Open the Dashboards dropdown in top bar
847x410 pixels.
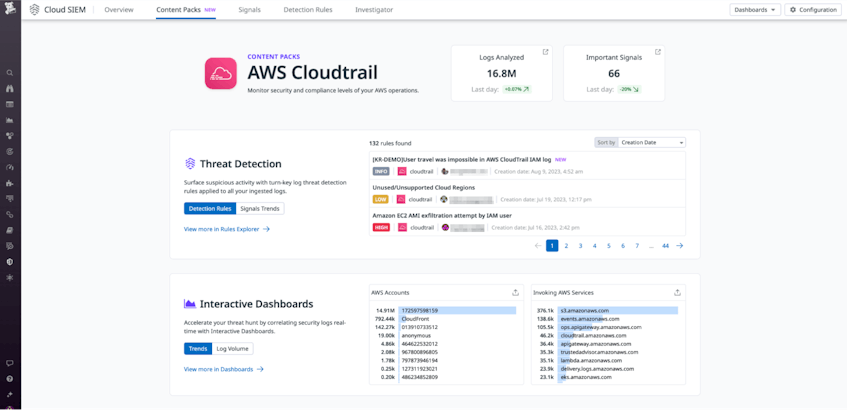click(x=755, y=10)
